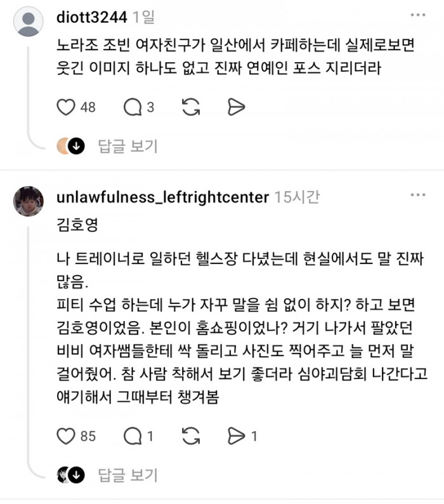Open the post text about 김호영 헬스장
444x504 pixels.
(242, 328)
